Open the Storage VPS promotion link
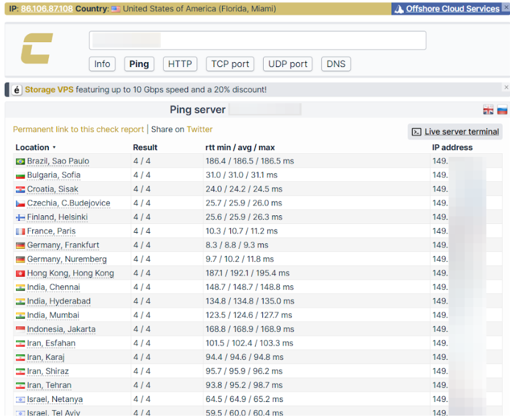Screen dimensions: 510x420 (49, 90)
